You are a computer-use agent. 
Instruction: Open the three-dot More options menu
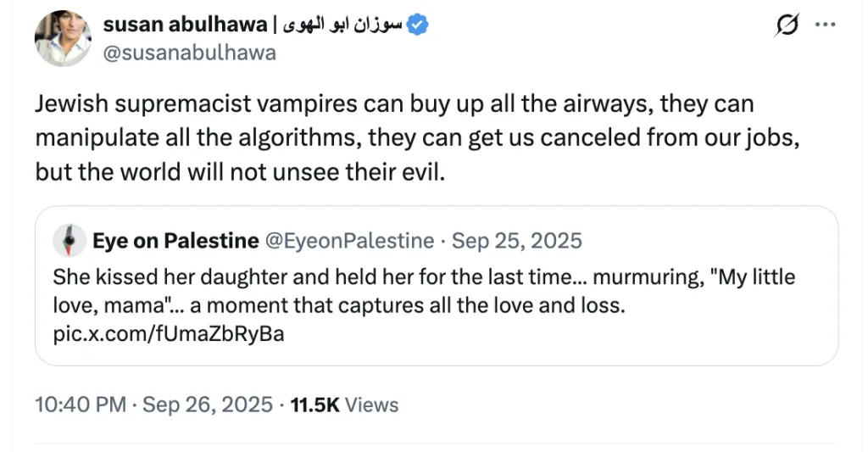825,25
